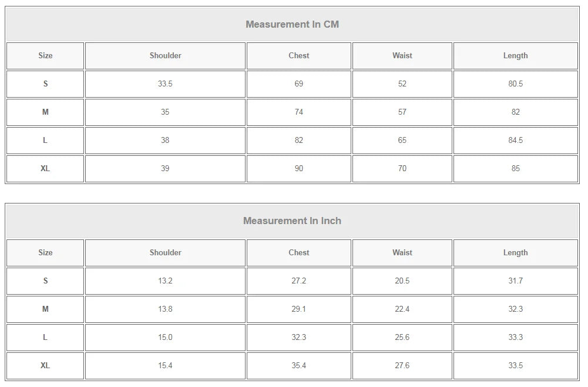Click the chest value 35.4 inch cell

tap(298, 366)
